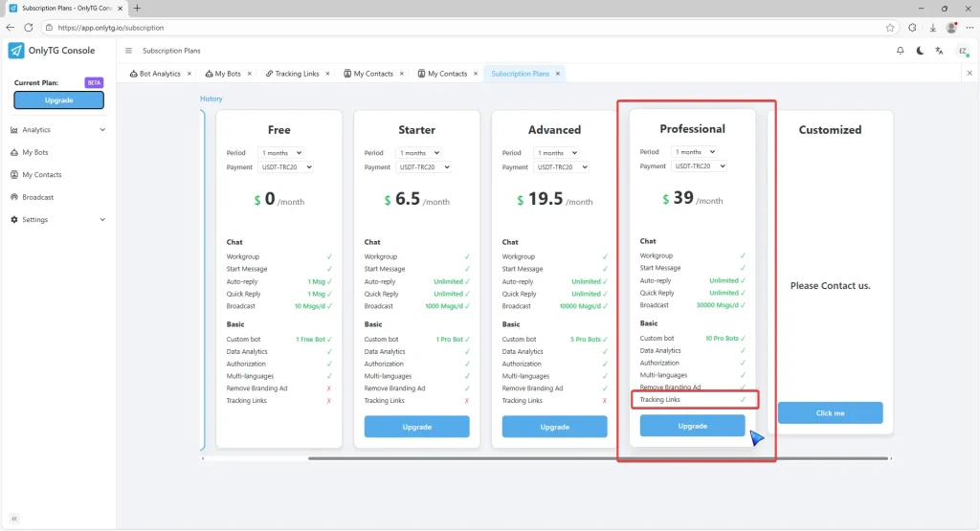Open the Advanced plan Period dropdown
The image size is (980, 531).
(556, 153)
